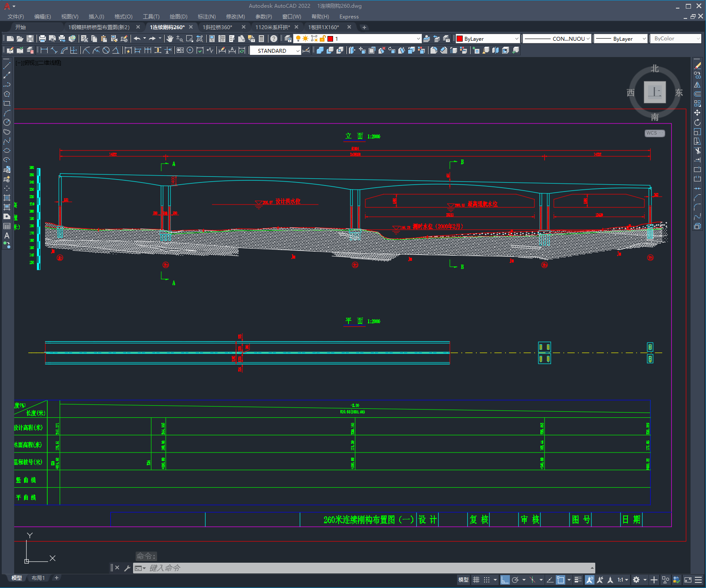Click the viewport controls label at drawing top-left
706x588 pixels.
click(39, 63)
